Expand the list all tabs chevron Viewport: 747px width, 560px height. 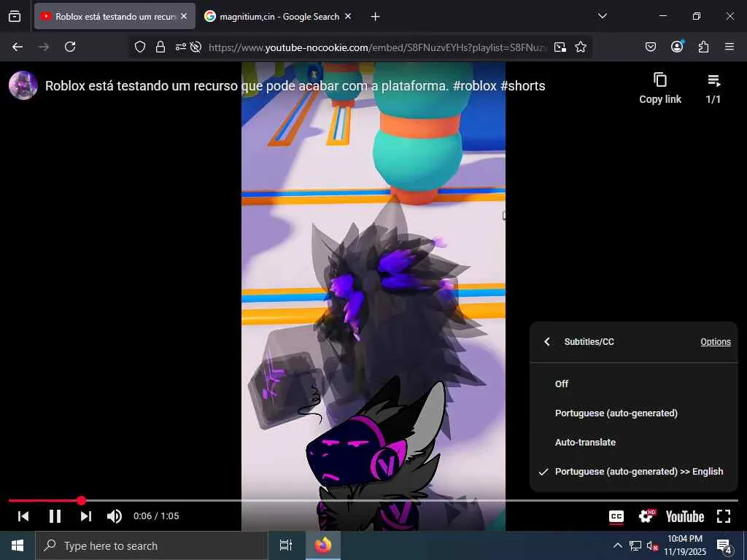[x=602, y=16]
